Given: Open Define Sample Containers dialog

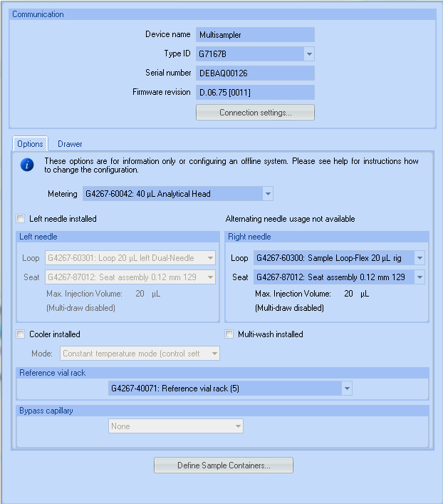Looking at the screenshot, I should pos(224,466).
